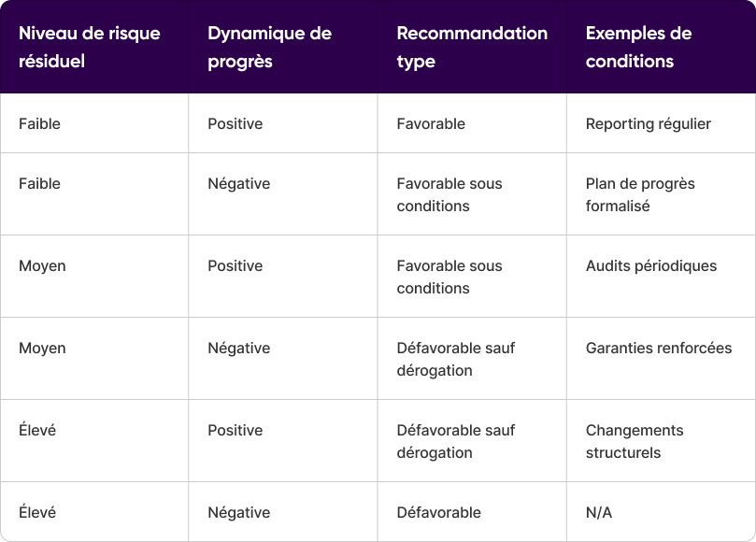Select the "Plan de progrès formalisé" cell
756x542 pixels.
coord(640,194)
